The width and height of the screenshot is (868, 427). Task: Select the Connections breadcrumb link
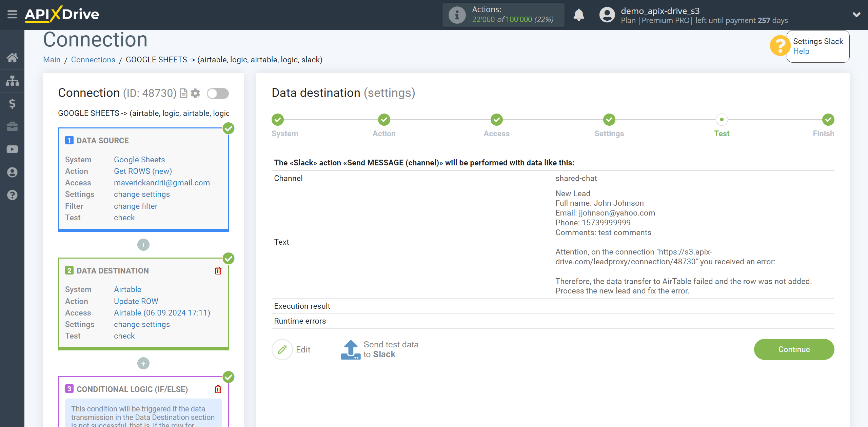[x=91, y=59]
